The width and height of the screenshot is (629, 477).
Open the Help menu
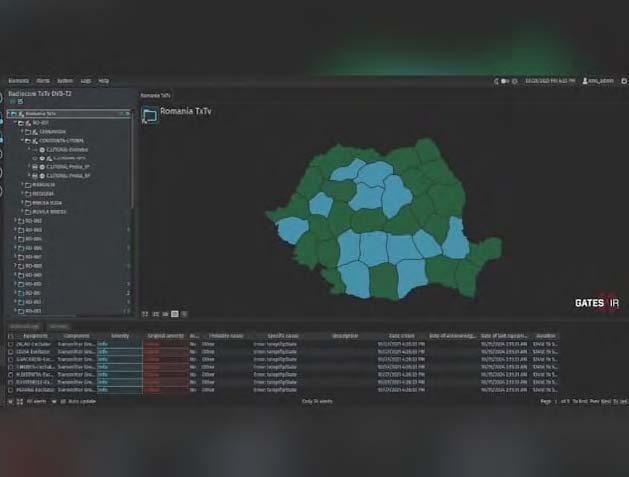point(103,81)
